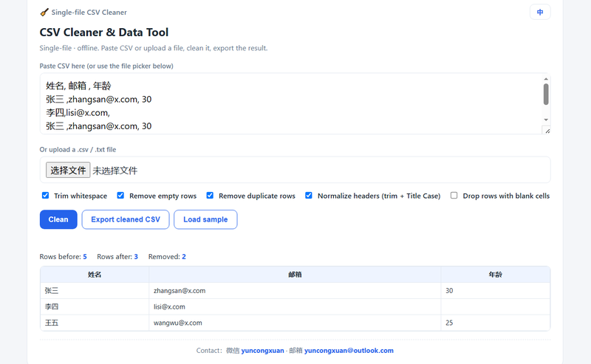Click the textarea scroll down arrow
Viewport: 591px width, 364px height.
click(546, 120)
